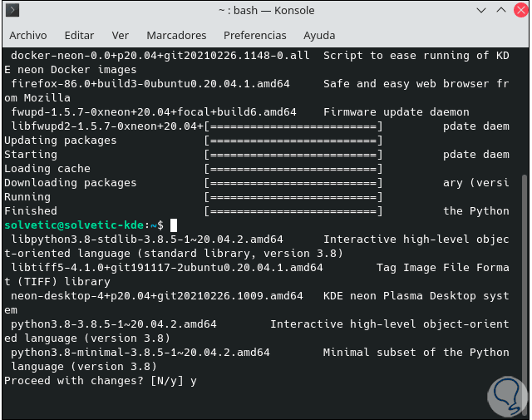The width and height of the screenshot is (532, 420).
Task: Click the Downloading packages progress bar
Action: click(293, 183)
